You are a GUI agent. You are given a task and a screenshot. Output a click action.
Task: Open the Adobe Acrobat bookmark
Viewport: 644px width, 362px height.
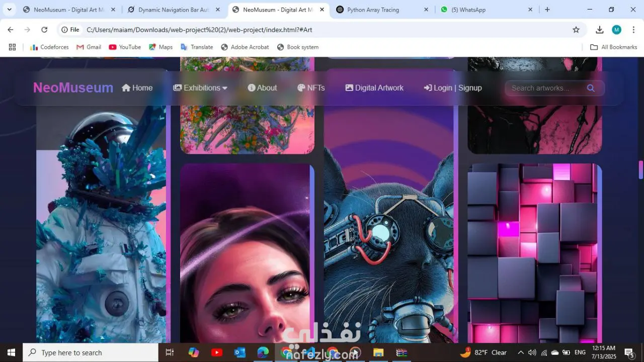click(x=245, y=47)
